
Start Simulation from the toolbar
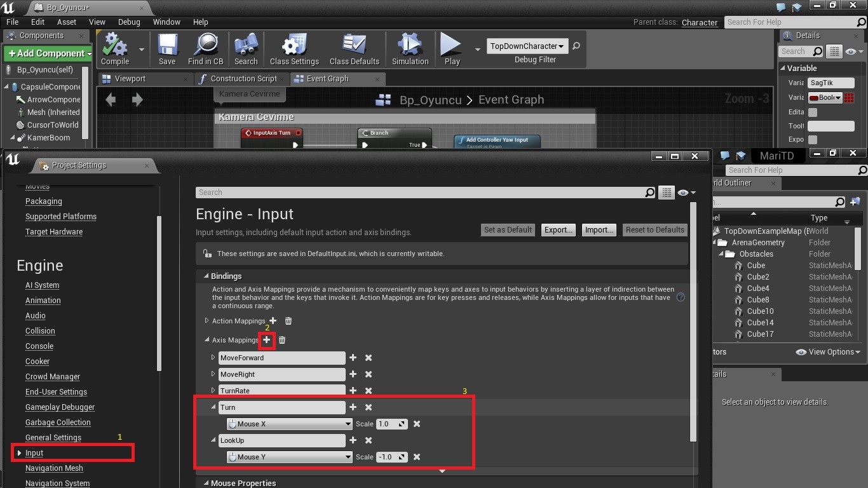point(410,50)
